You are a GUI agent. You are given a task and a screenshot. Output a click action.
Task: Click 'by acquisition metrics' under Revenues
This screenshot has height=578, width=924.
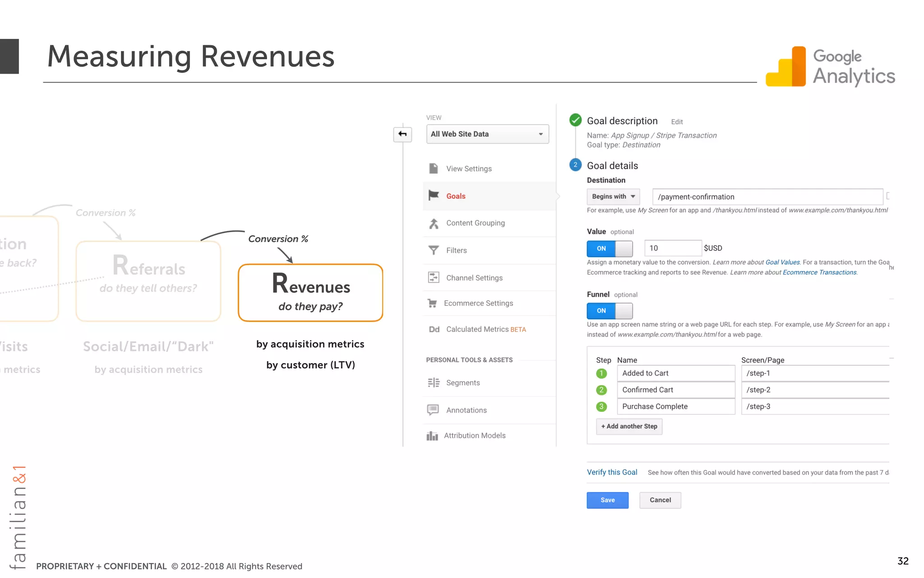[x=310, y=344]
